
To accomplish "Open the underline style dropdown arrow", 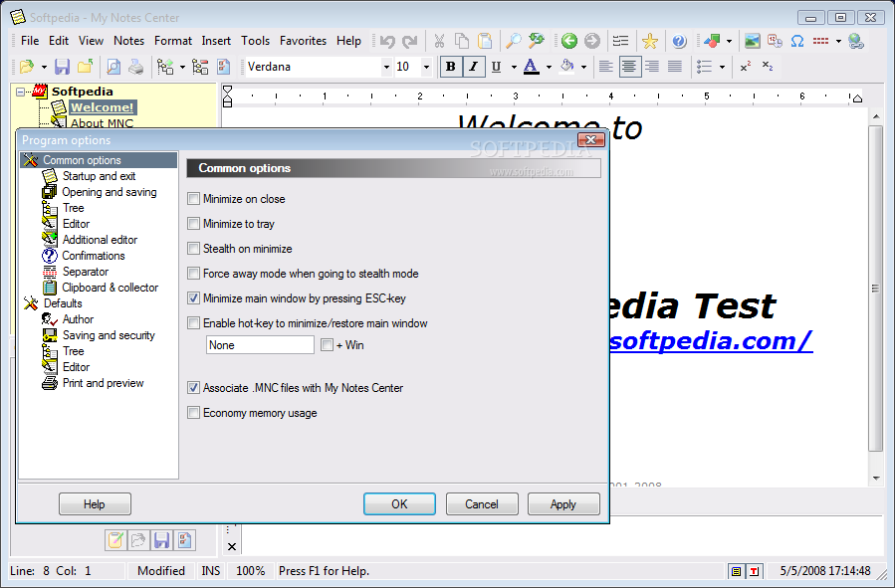I will tap(514, 68).
